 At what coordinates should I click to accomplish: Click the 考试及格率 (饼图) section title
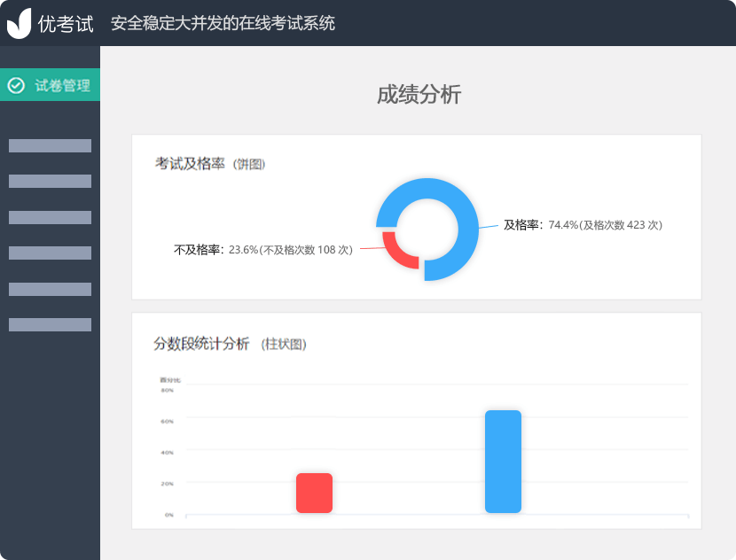tap(210, 164)
